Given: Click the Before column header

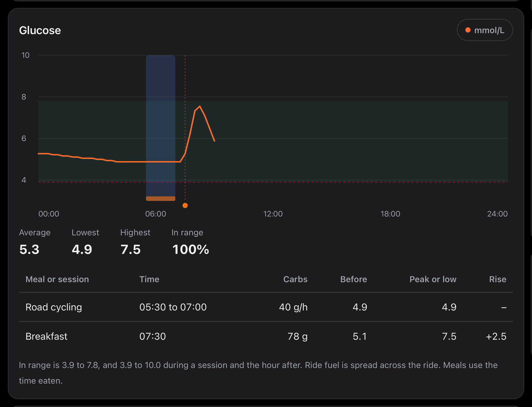Looking at the screenshot, I should 353,279.
